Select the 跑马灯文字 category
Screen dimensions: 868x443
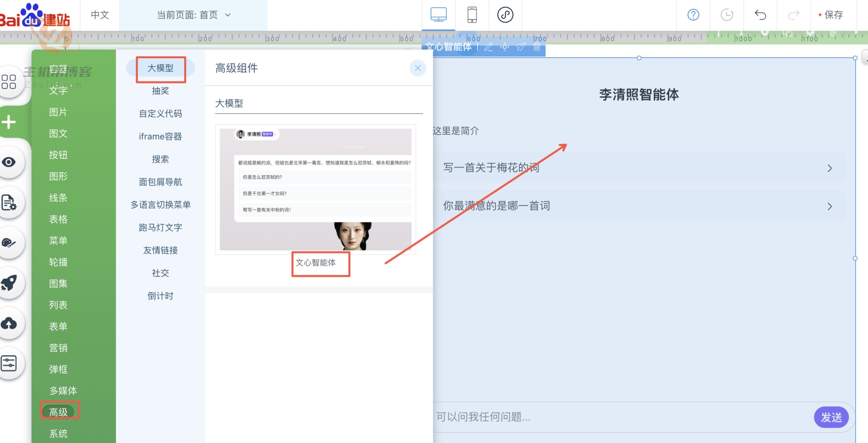160,228
